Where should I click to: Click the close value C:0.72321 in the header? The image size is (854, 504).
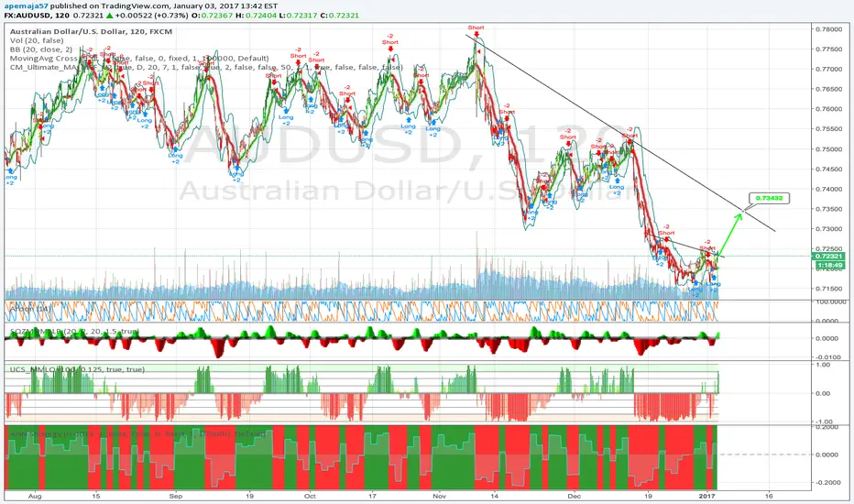coord(339,16)
